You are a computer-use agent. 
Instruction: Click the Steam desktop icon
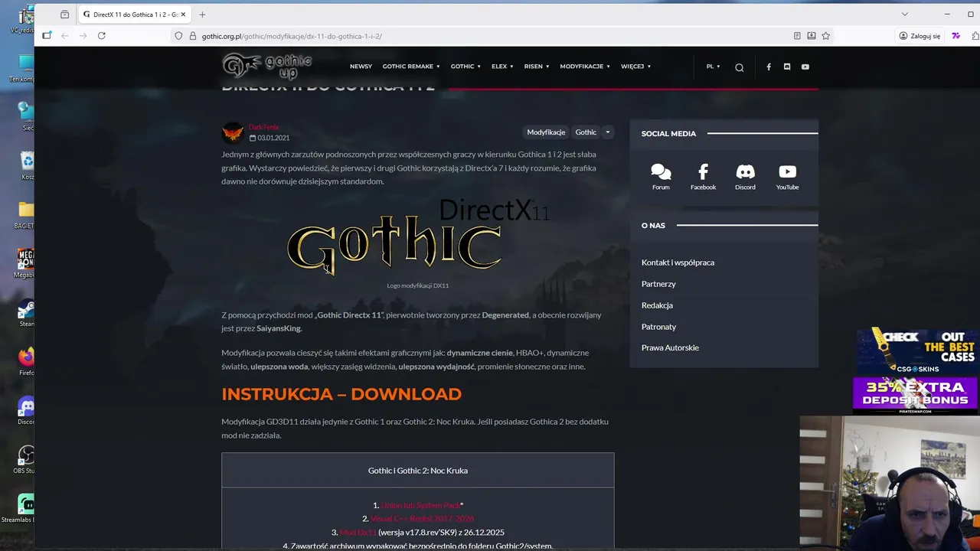click(x=26, y=314)
